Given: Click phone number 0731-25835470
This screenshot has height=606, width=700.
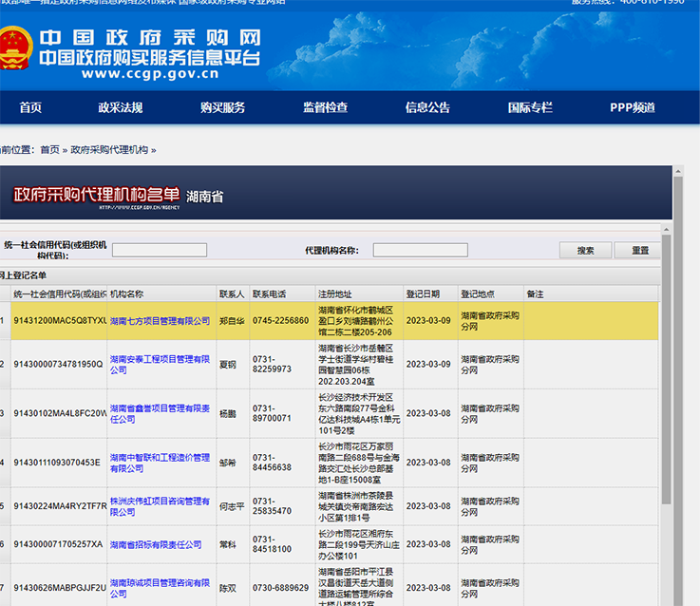Looking at the screenshot, I should click(272, 506).
